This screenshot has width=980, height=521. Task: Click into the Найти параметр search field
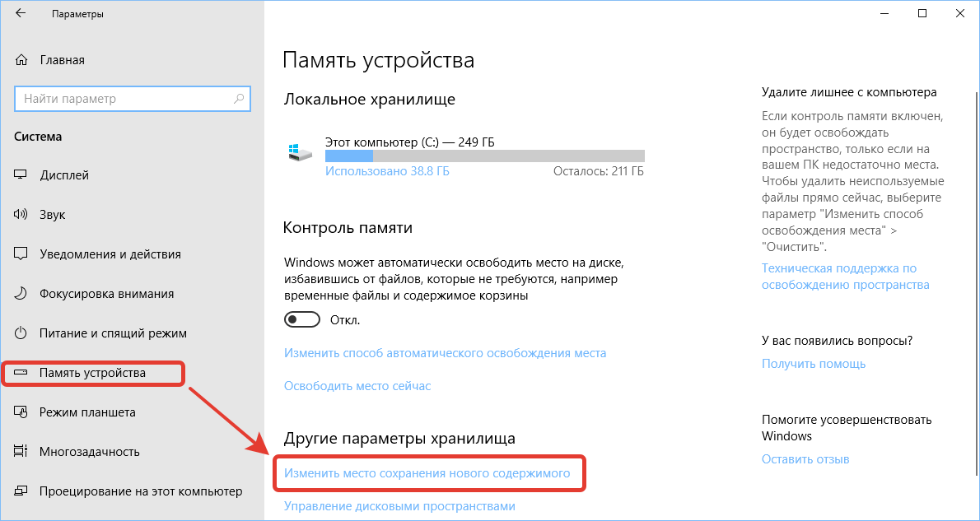(132, 99)
